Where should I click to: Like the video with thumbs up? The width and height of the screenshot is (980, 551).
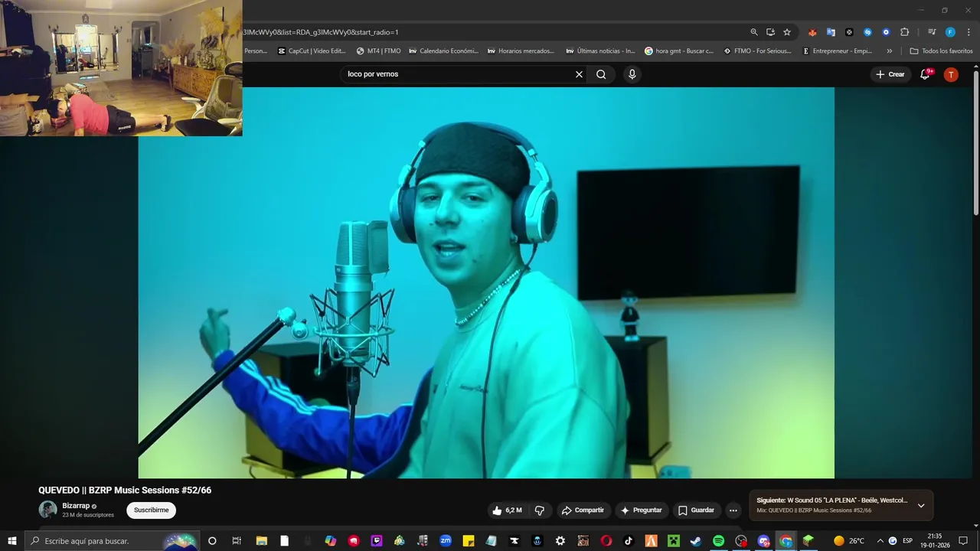pos(508,510)
